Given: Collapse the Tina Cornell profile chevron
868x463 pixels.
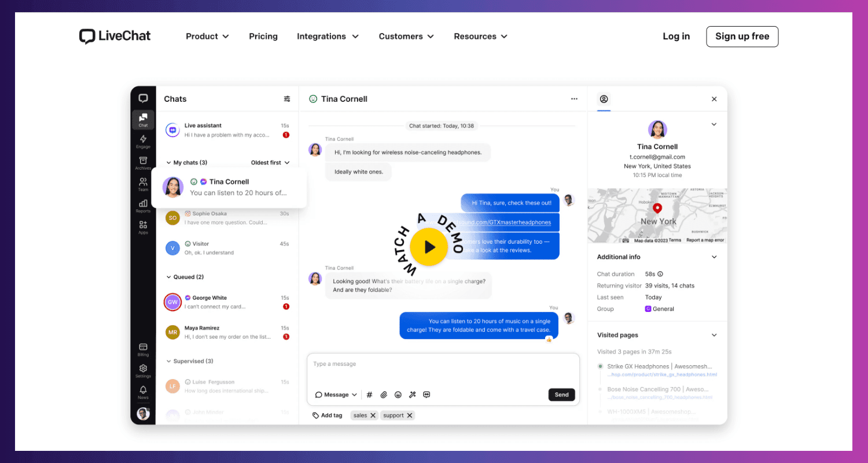Looking at the screenshot, I should (714, 124).
